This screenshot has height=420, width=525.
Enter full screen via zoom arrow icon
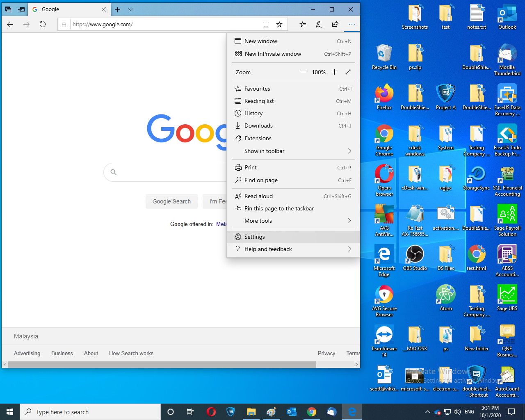tap(348, 72)
